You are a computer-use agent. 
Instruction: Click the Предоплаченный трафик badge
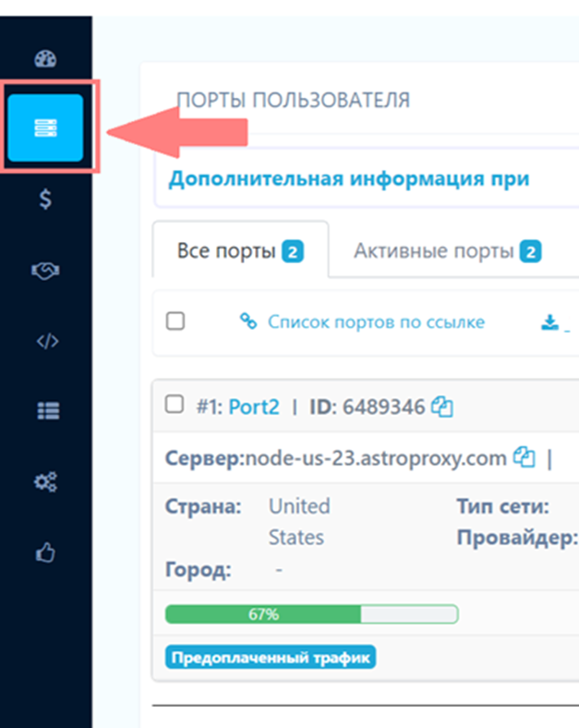tap(271, 658)
